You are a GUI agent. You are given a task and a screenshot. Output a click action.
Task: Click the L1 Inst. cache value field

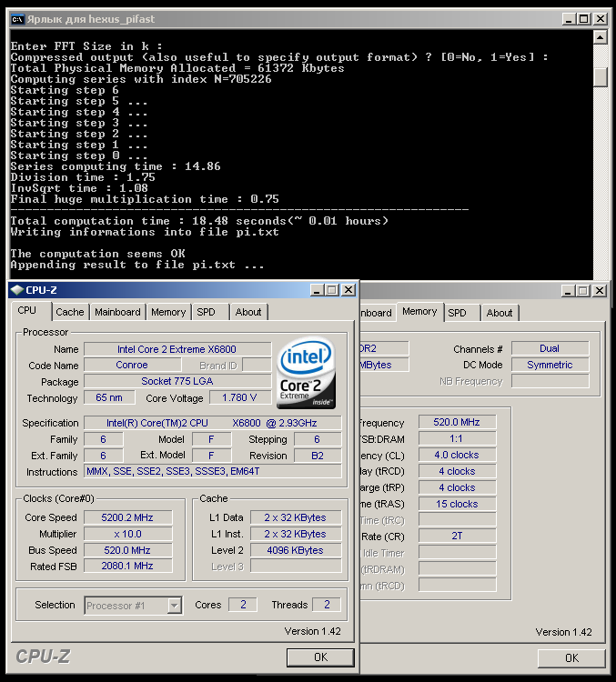coord(296,534)
